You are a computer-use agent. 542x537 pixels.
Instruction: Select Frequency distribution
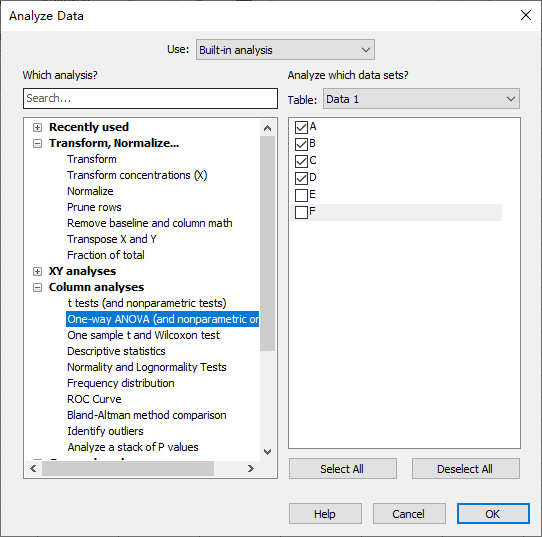pyautogui.click(x=120, y=383)
